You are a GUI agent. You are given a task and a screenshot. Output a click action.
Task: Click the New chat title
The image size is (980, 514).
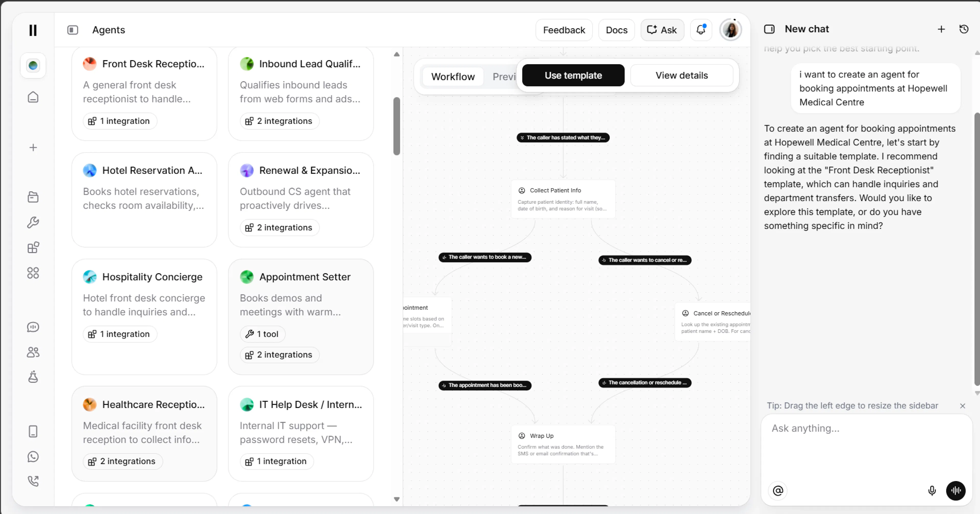[806, 29]
